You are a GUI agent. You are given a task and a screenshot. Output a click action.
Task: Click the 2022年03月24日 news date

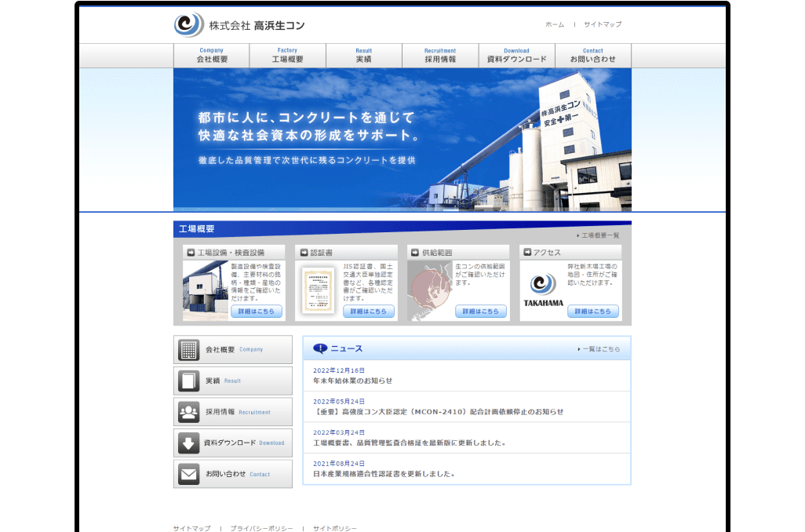coord(339,432)
